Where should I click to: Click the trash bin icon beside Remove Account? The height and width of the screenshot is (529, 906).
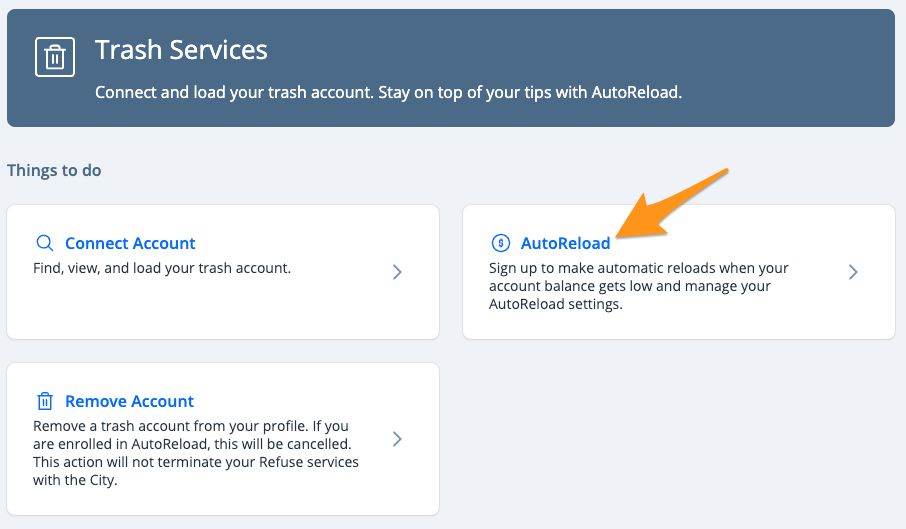[x=45, y=401]
